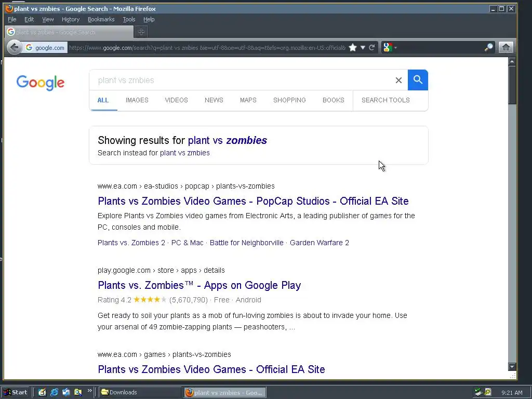
Task: Click the page scrollbar up arrow
Action: point(512,61)
